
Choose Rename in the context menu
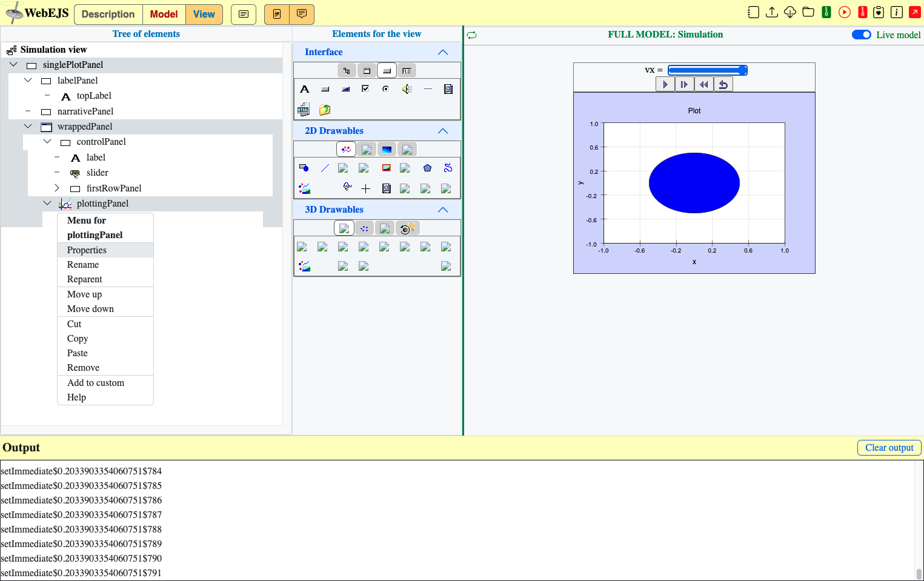(105, 265)
